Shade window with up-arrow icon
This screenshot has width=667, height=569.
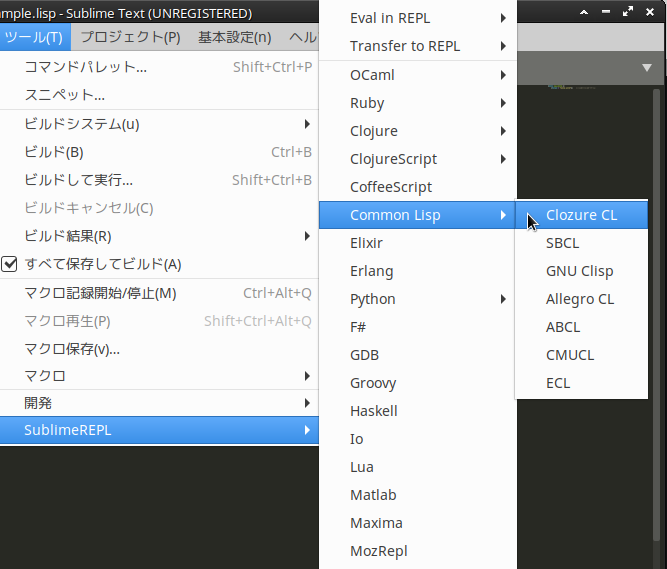pos(584,12)
